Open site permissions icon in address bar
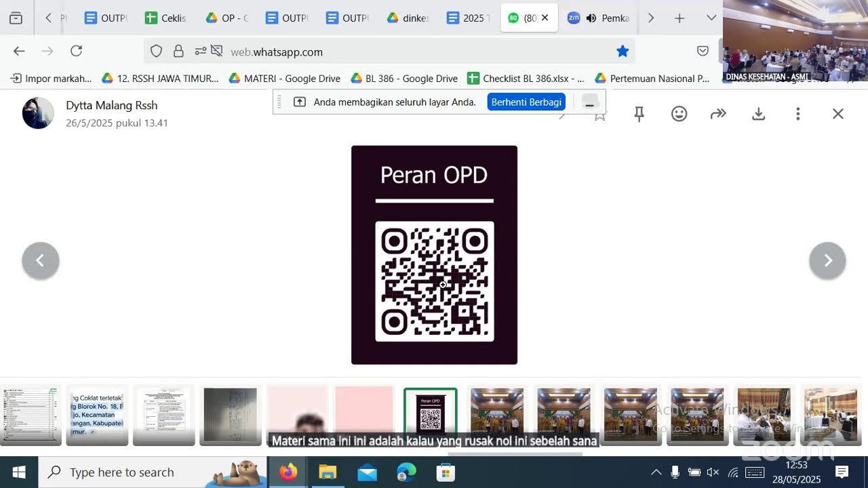Viewport: 868px width, 488px height. coord(201,52)
